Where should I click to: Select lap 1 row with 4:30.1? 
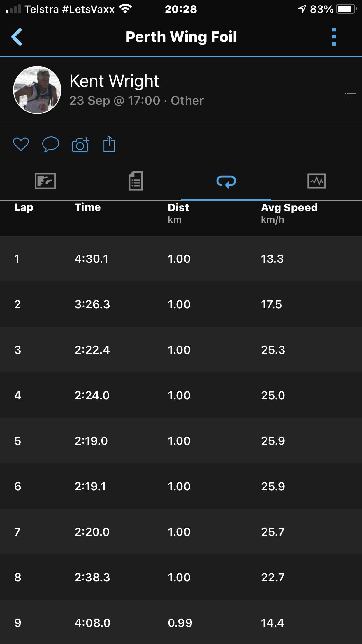(x=181, y=259)
